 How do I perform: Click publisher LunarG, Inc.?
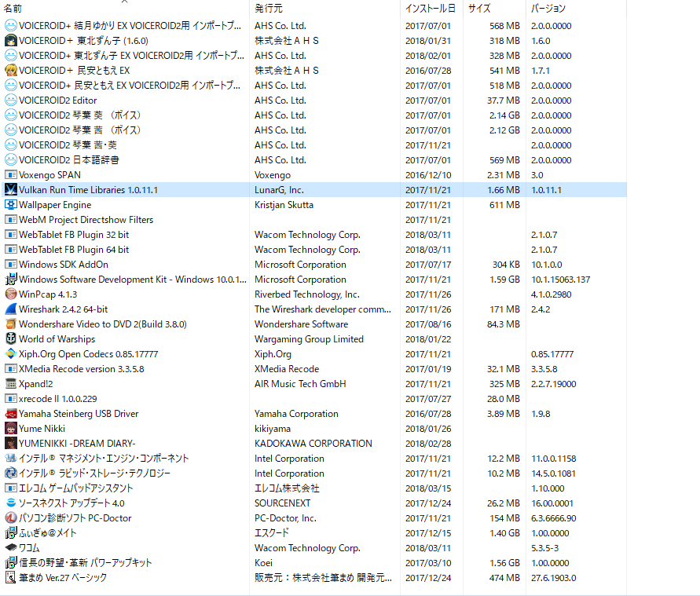click(x=279, y=190)
